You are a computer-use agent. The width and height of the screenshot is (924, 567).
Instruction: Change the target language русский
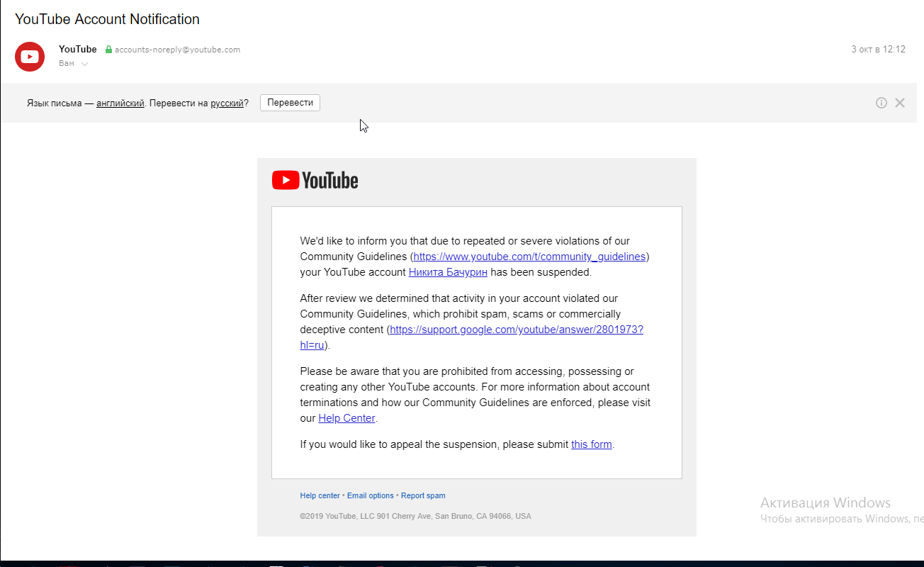coord(227,103)
